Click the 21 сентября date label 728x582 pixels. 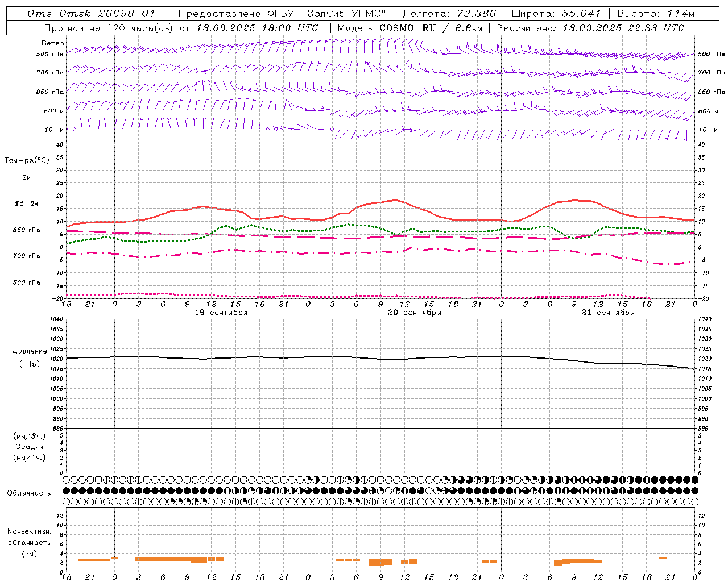pos(608,313)
